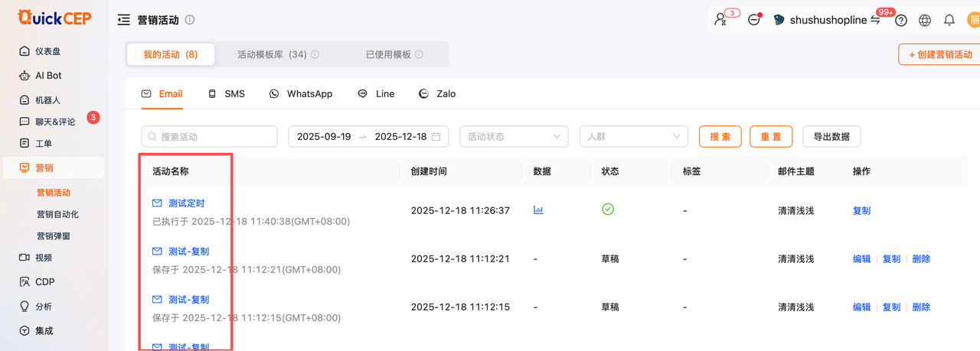Open the pending visitors icon with badge 3
Screen dimensions: 980x351
720,21
